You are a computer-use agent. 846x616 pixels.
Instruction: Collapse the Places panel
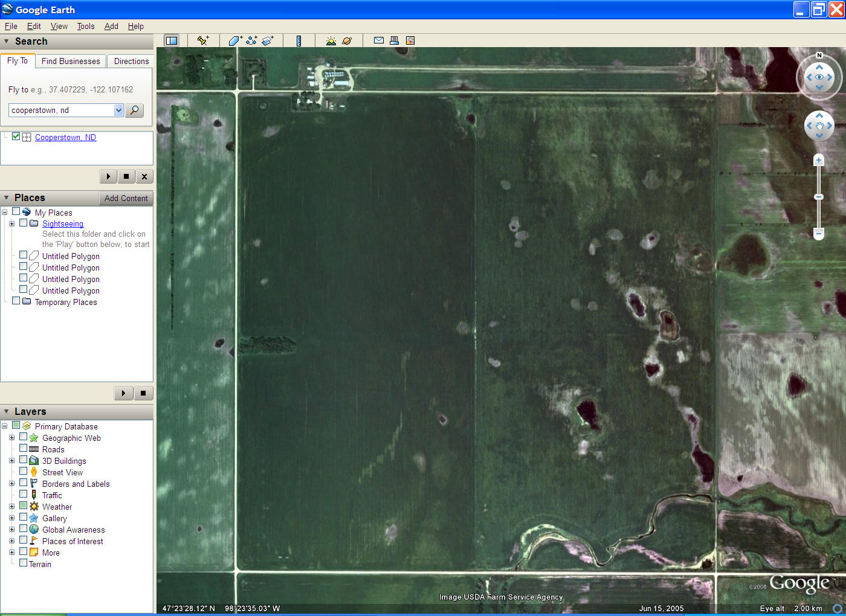[7, 198]
